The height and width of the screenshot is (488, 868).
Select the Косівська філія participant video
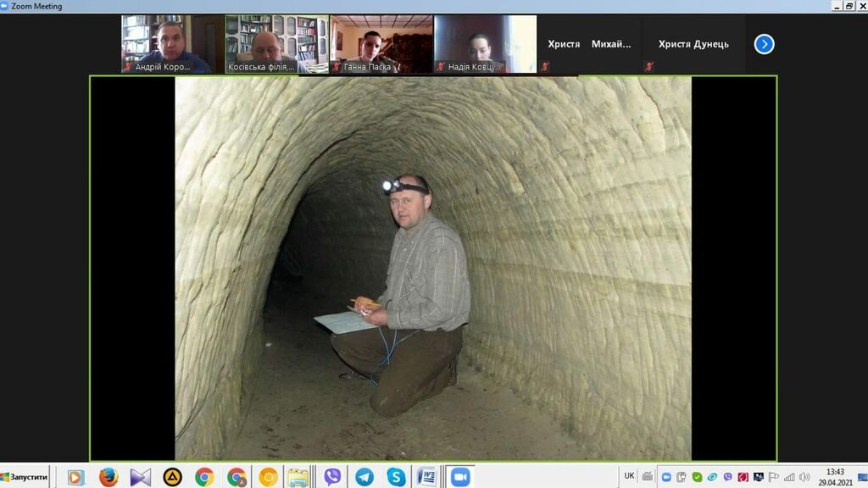pos(276,44)
